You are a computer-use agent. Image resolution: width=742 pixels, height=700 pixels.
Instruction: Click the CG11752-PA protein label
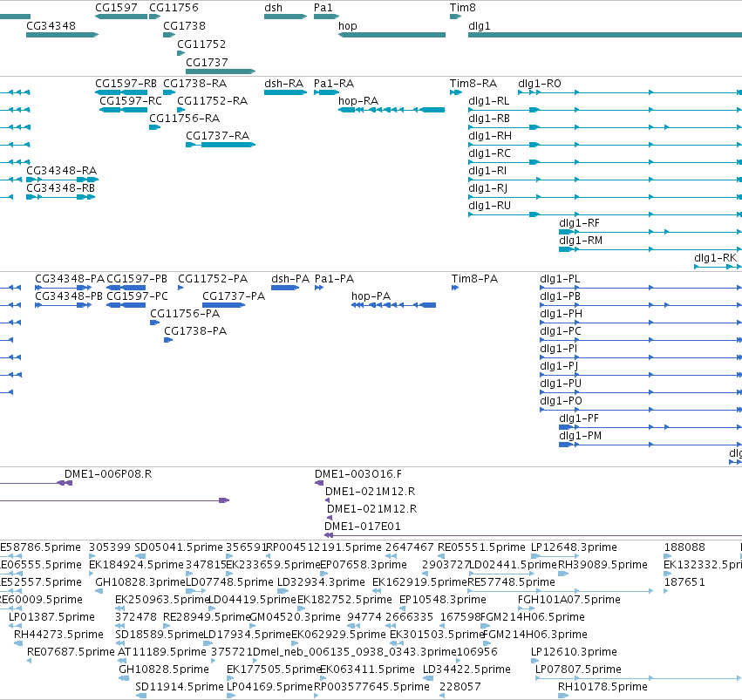coord(213,279)
